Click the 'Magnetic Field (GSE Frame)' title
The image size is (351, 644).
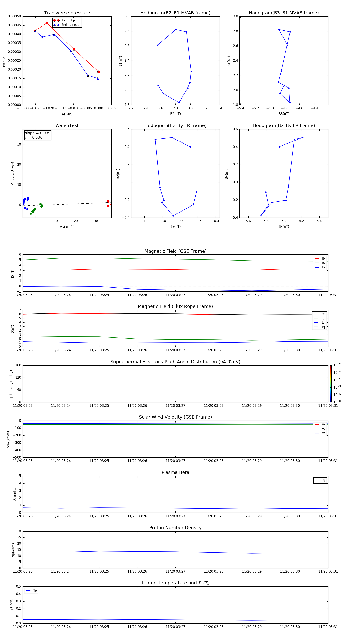[x=175, y=251]
